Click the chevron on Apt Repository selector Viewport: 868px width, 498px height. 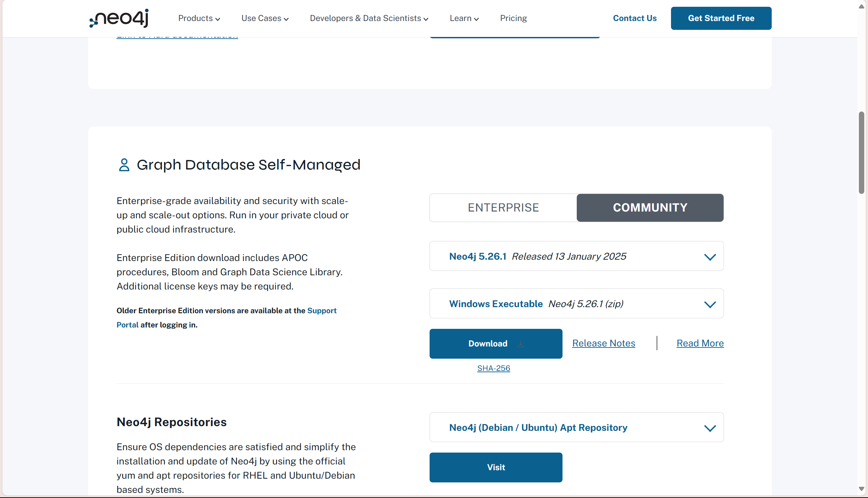(x=710, y=428)
